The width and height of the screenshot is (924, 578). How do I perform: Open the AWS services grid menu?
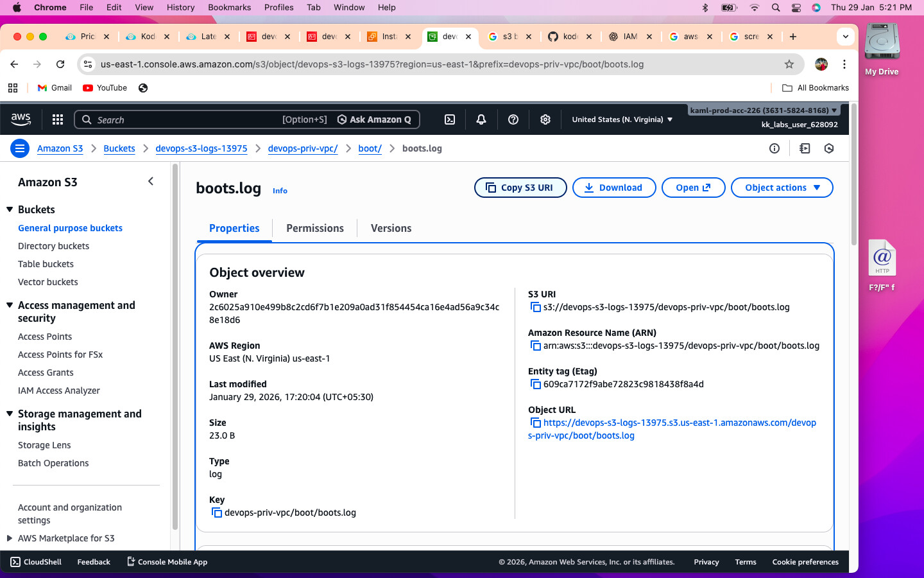coord(58,119)
